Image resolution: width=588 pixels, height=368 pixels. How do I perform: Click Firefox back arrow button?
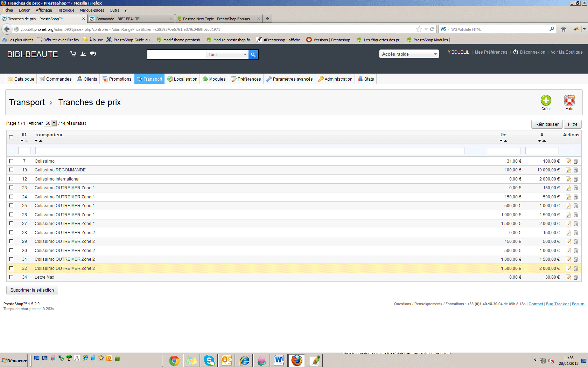[7, 29]
